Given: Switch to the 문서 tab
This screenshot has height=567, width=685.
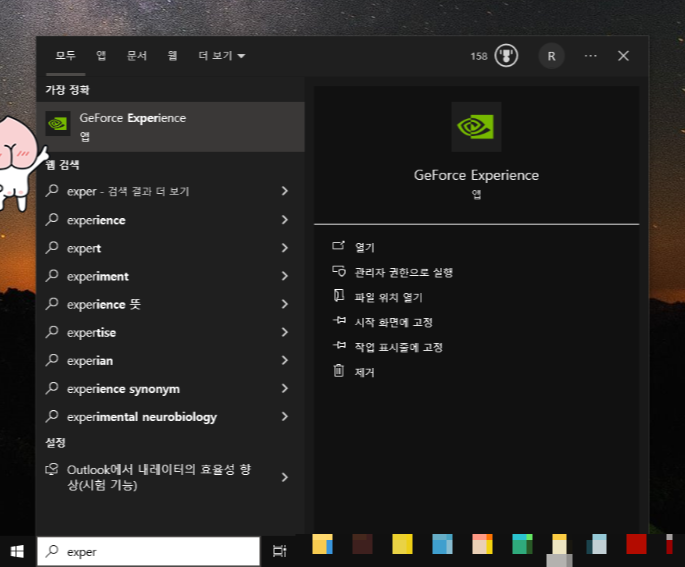Looking at the screenshot, I should [x=137, y=55].
